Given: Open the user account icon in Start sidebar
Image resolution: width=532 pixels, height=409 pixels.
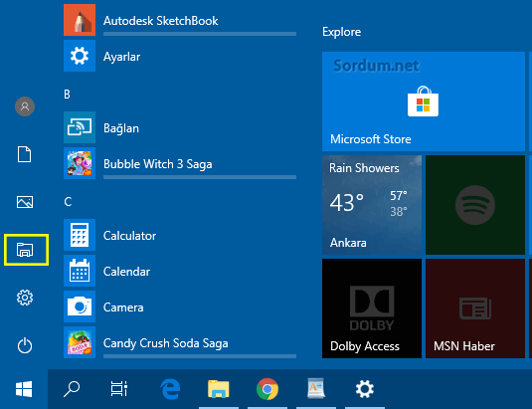Looking at the screenshot, I should click(x=25, y=106).
